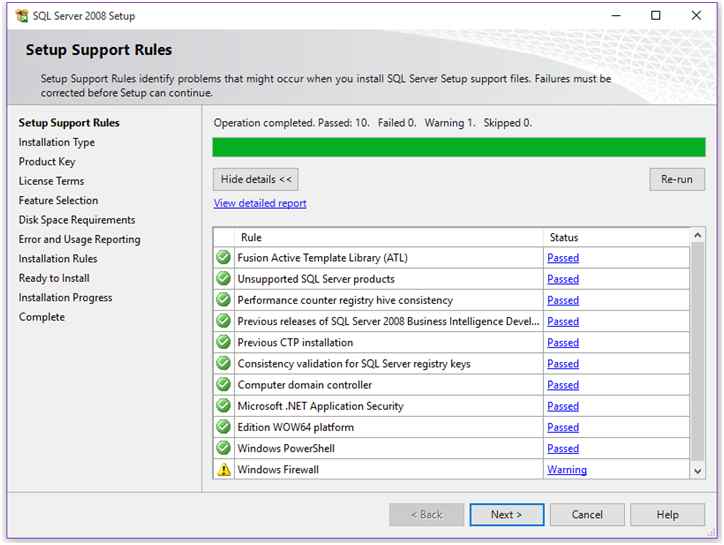Click the Rule column header
Screen dimensions: 724x545
click(x=389, y=237)
